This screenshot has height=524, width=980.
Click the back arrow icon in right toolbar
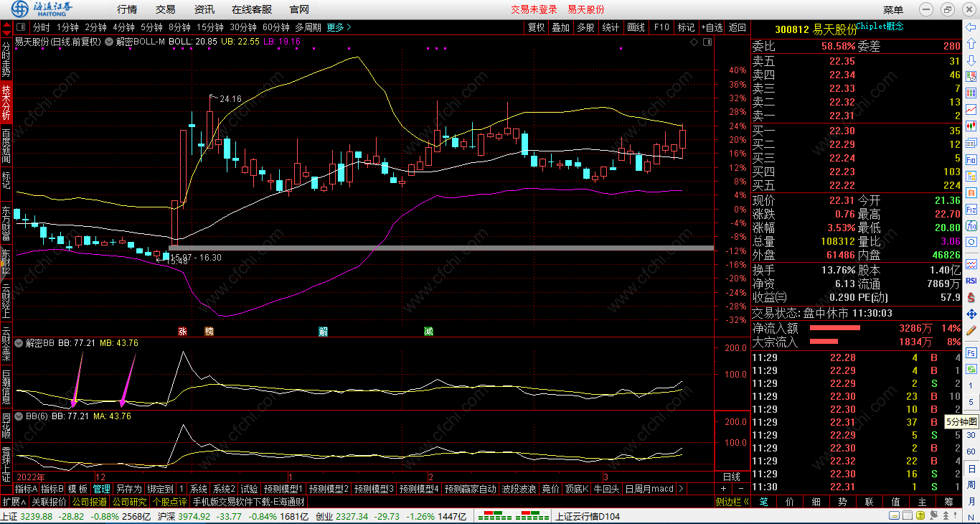click(971, 27)
